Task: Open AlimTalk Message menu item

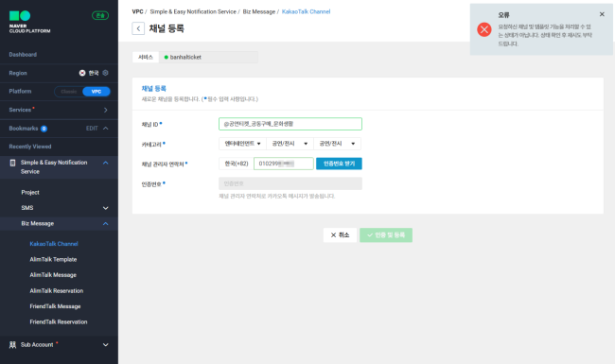Action: (x=53, y=275)
